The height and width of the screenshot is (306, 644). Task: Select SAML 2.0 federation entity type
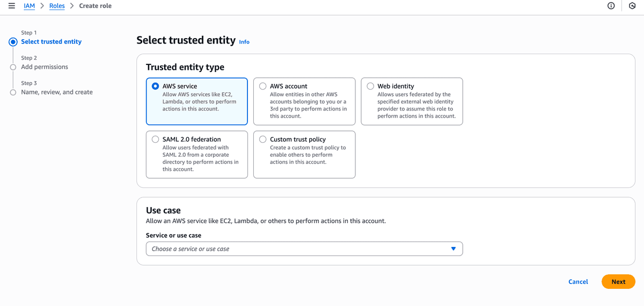[156, 140]
